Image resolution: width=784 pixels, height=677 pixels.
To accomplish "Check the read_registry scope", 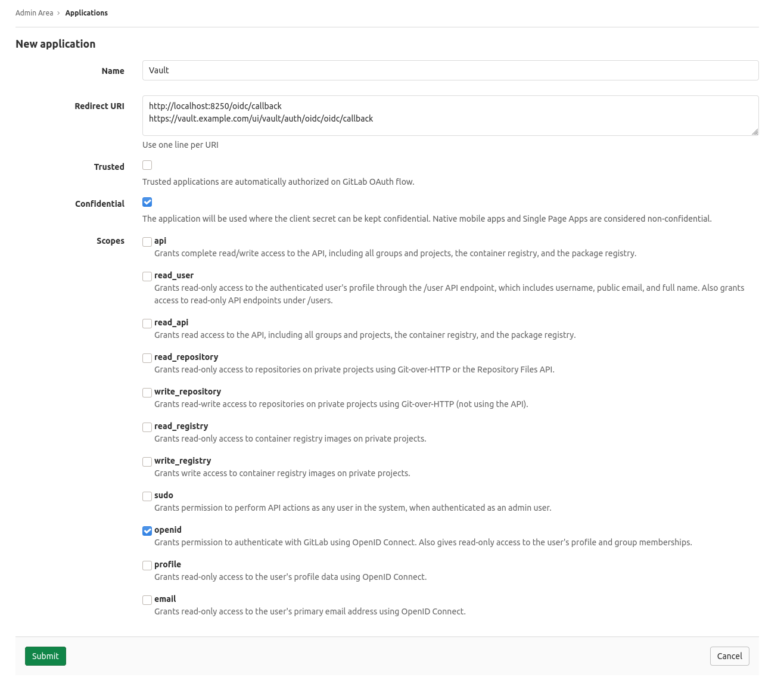I will coord(147,427).
